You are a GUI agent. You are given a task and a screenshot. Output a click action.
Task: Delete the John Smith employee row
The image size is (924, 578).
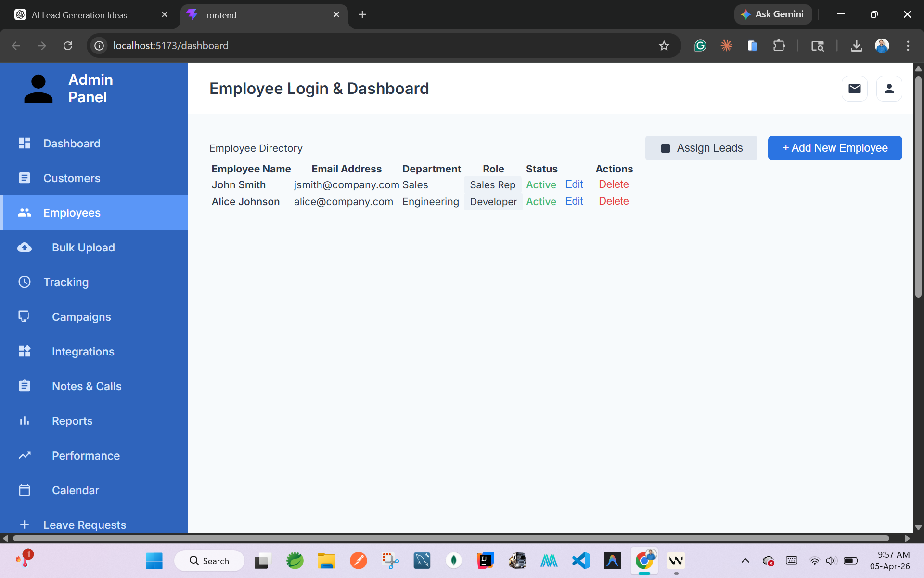[614, 184]
